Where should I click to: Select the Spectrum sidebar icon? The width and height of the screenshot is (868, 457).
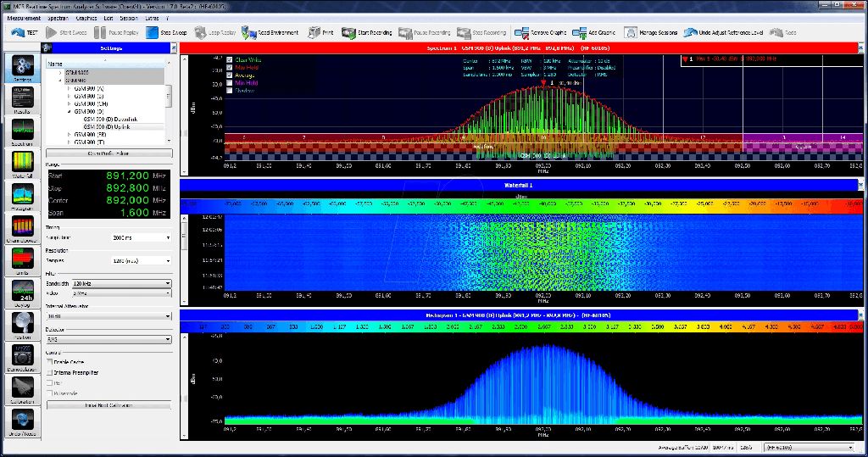click(x=23, y=129)
